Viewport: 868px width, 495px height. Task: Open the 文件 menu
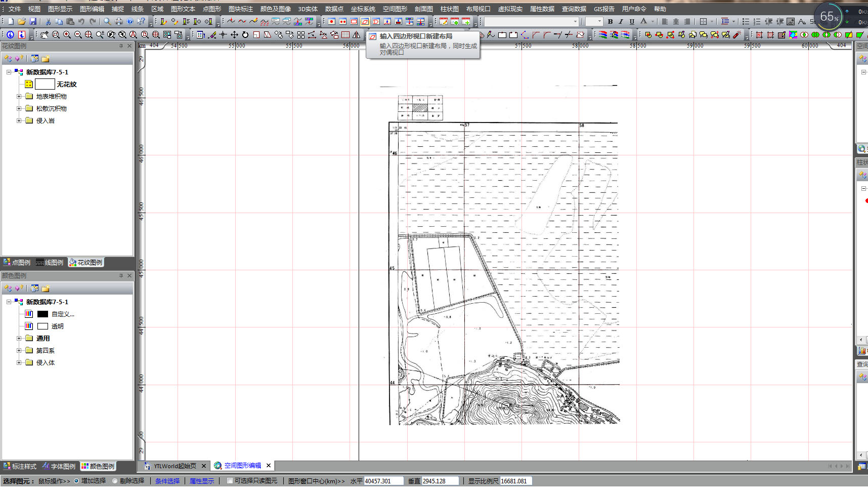coord(15,9)
